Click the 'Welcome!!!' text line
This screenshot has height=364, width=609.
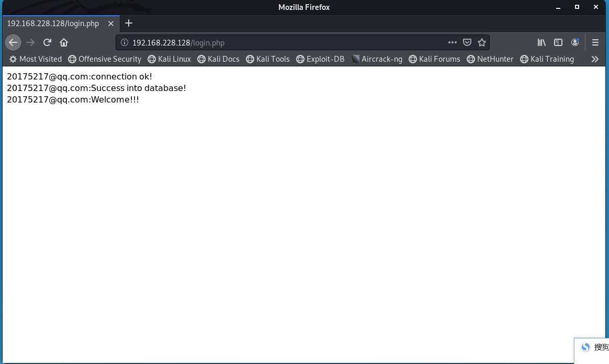[x=73, y=100]
